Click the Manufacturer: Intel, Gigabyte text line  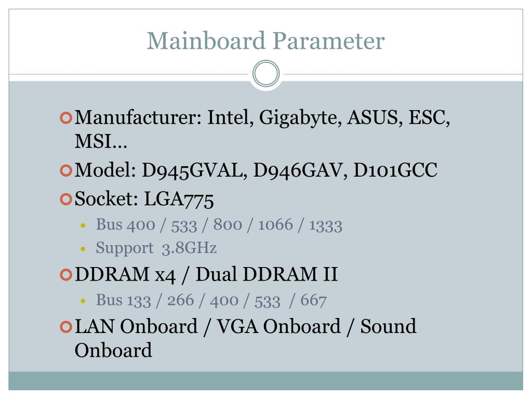[262, 118]
